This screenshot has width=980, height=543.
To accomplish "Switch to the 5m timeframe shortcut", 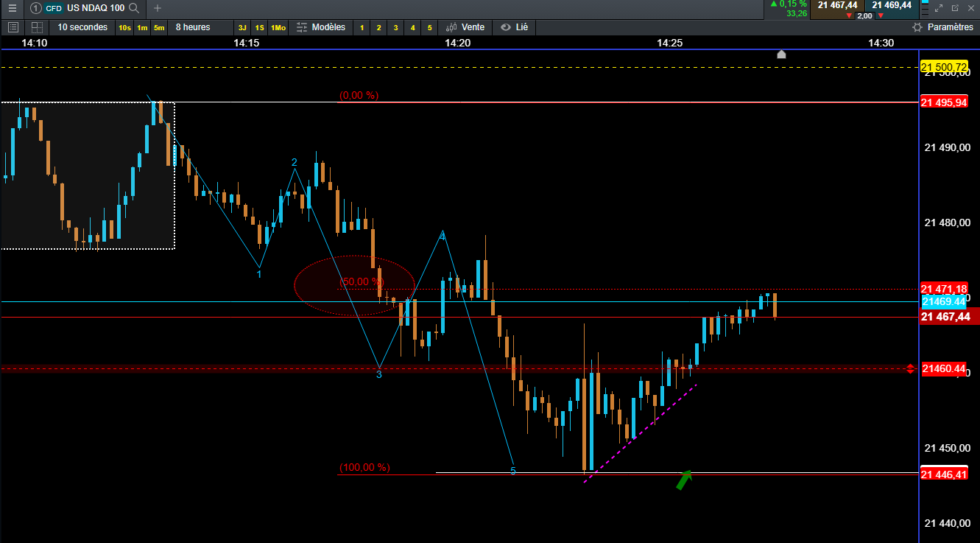I will (x=159, y=27).
